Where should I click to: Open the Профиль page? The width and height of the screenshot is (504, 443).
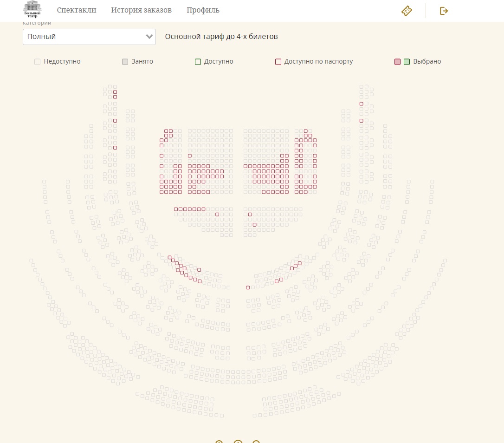click(203, 10)
